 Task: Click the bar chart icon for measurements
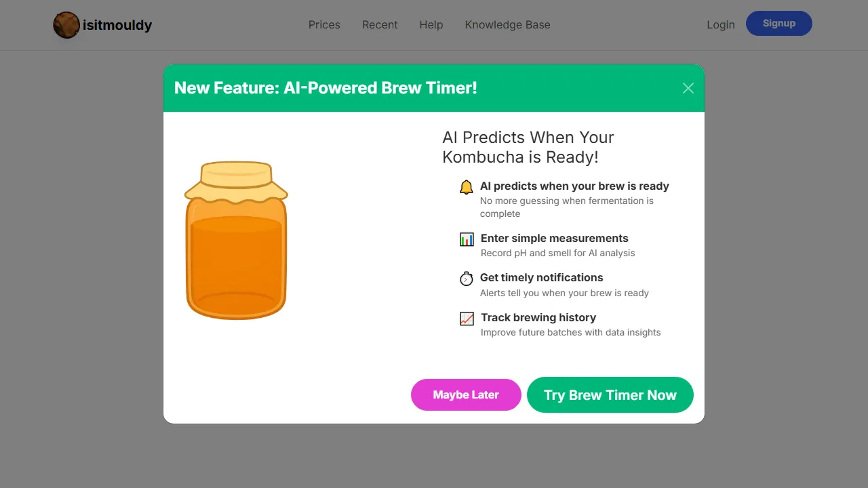pos(467,239)
